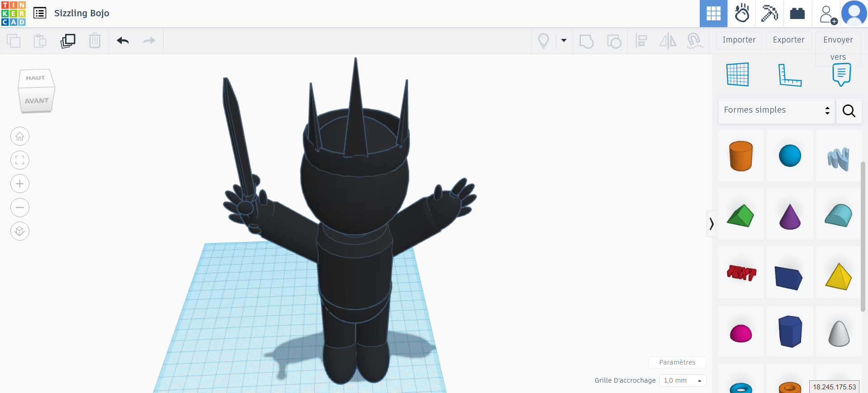Open the Workplane tool

click(x=737, y=75)
